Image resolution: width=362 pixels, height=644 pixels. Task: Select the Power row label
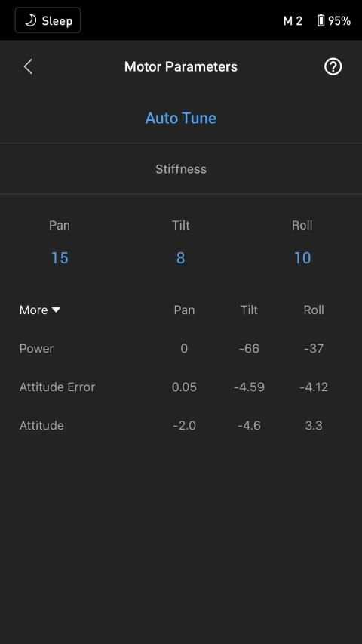coord(36,348)
